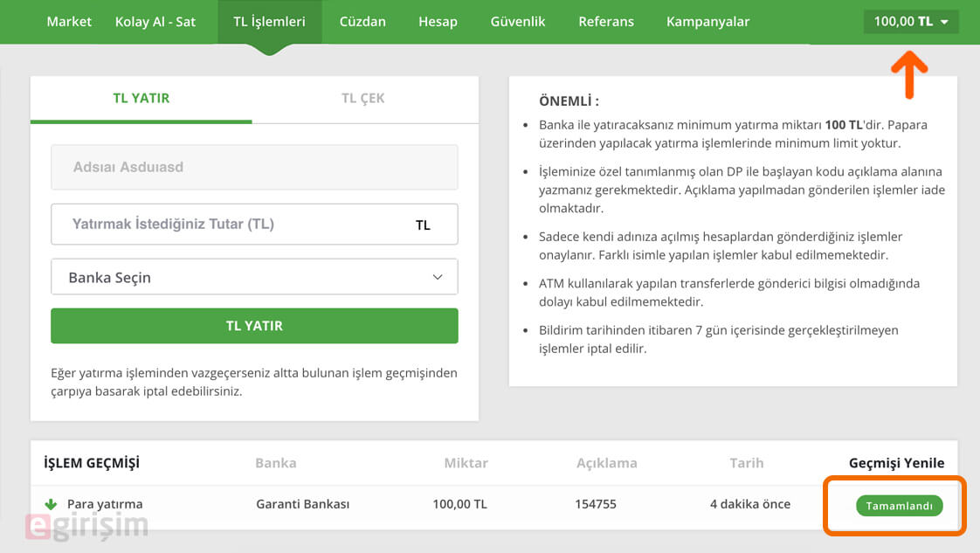Open the Market menu item
The height and width of the screenshot is (553, 980).
point(69,21)
